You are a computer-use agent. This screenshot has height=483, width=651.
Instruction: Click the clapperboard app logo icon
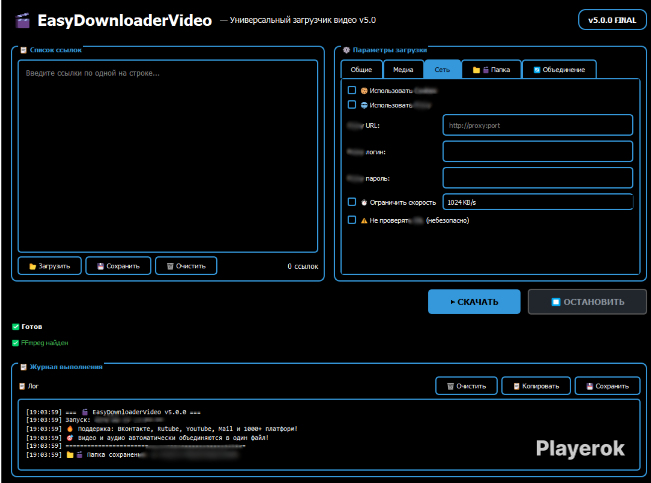click(23, 20)
